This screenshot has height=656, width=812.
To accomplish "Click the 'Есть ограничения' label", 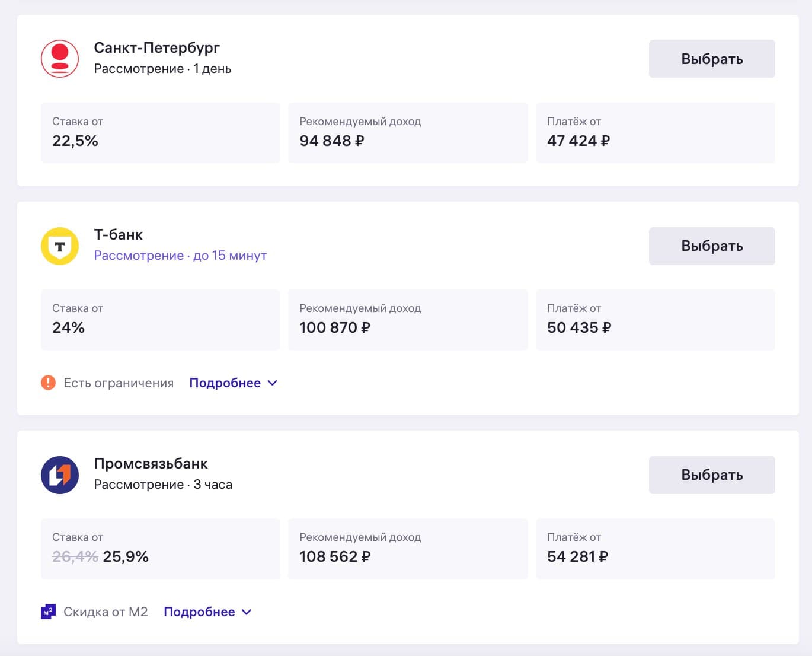I will point(119,383).
